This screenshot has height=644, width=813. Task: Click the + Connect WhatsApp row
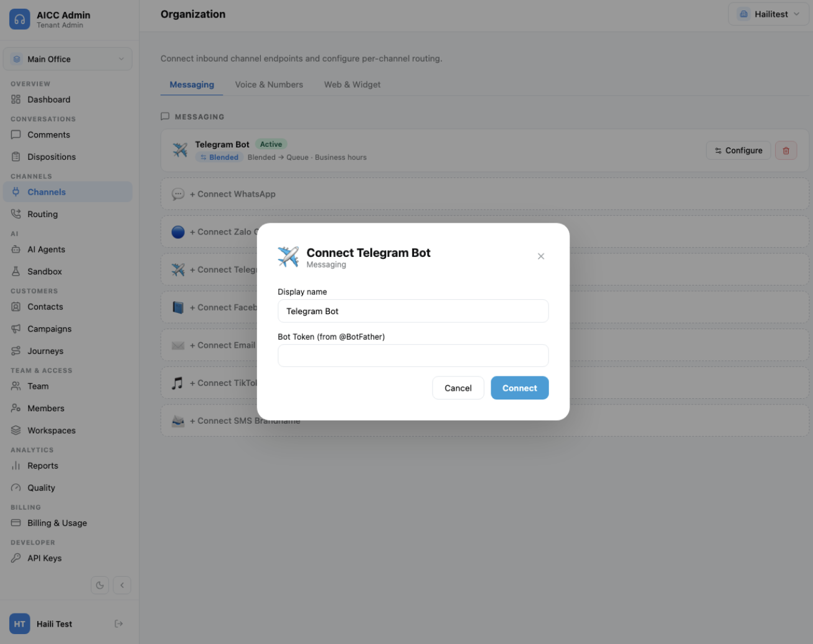tap(484, 194)
